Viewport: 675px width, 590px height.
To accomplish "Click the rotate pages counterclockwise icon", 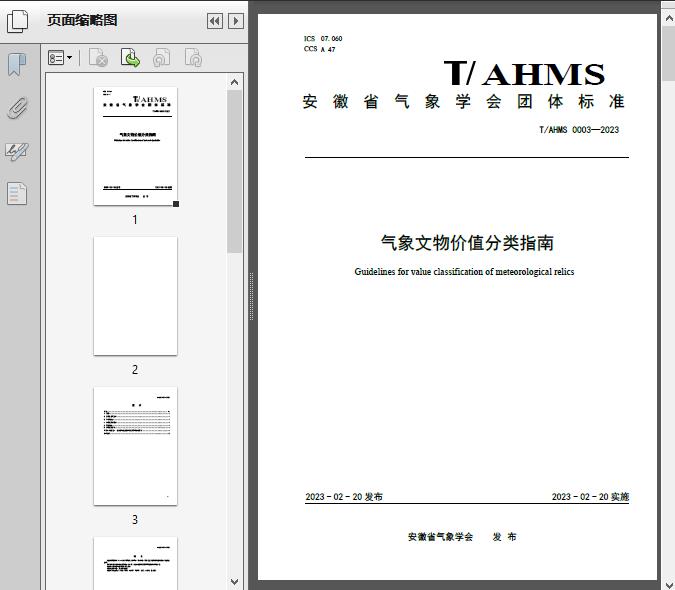I will tap(161, 58).
